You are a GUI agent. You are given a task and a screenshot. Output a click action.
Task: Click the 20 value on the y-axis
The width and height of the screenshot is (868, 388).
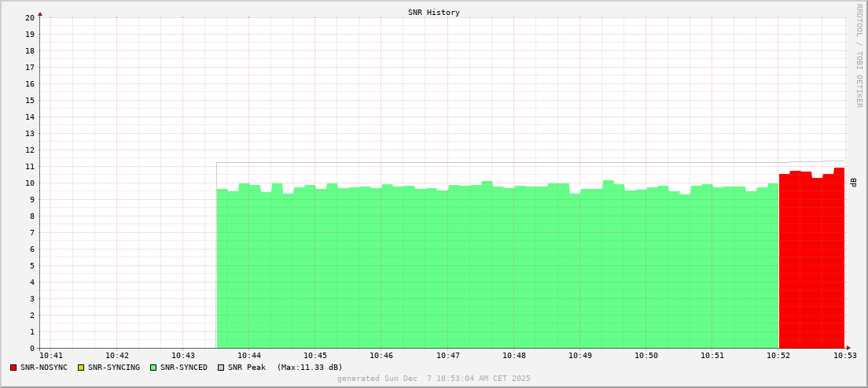(29, 17)
